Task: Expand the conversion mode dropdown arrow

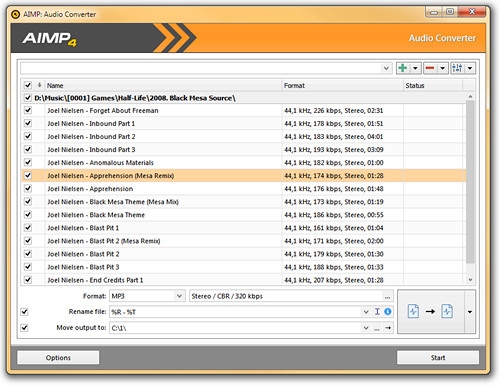Action: pyautogui.click(x=470, y=312)
